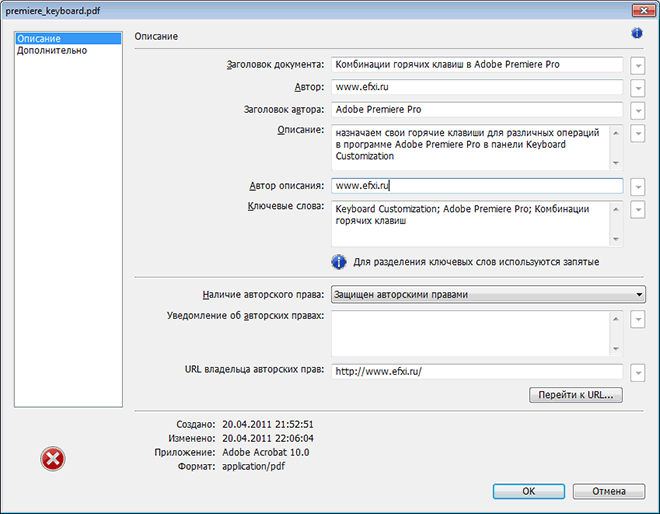Click the info icon beside keyword separator hint

click(x=339, y=262)
